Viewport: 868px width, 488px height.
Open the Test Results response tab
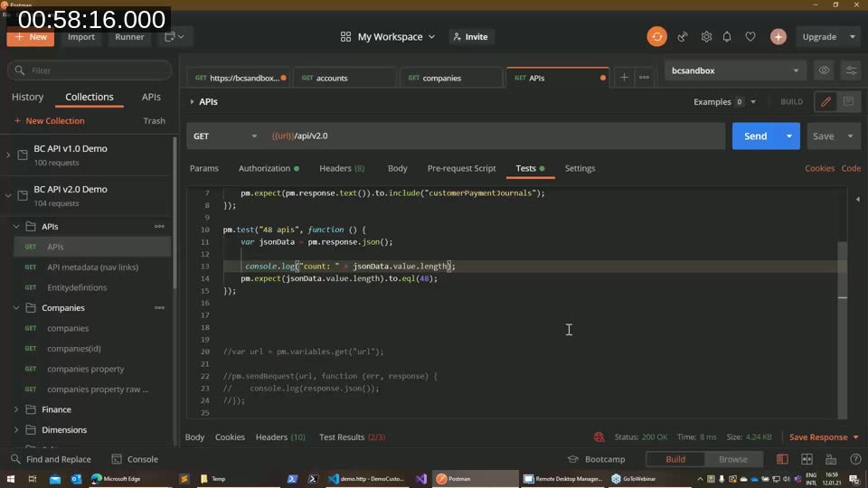click(352, 437)
